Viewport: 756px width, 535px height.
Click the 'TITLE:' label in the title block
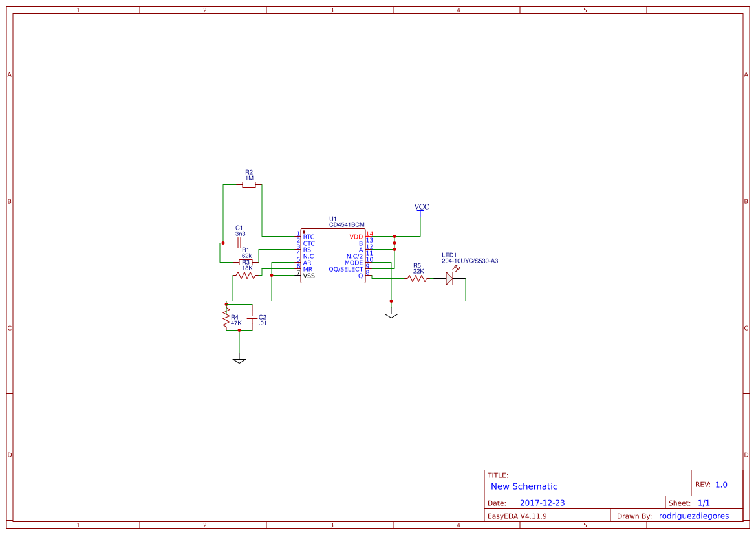(497, 475)
